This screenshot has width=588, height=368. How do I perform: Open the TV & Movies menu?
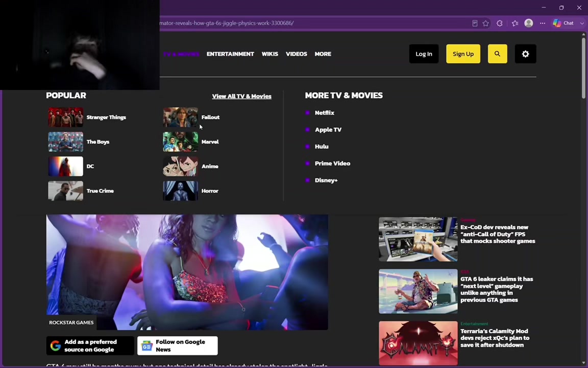pos(181,54)
